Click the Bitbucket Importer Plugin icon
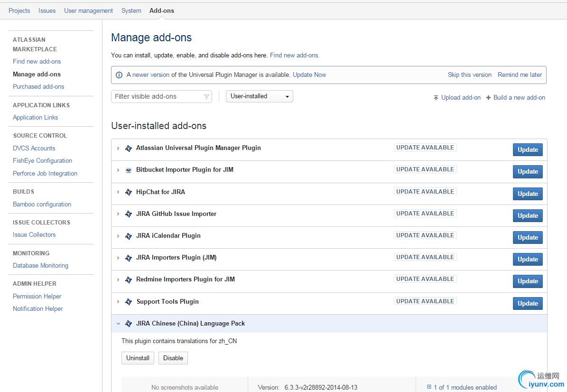The image size is (567, 392). pyautogui.click(x=129, y=170)
